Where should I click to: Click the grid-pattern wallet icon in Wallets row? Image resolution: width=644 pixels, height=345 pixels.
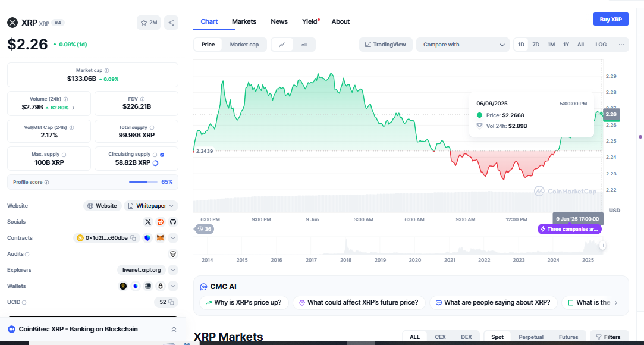148,286
